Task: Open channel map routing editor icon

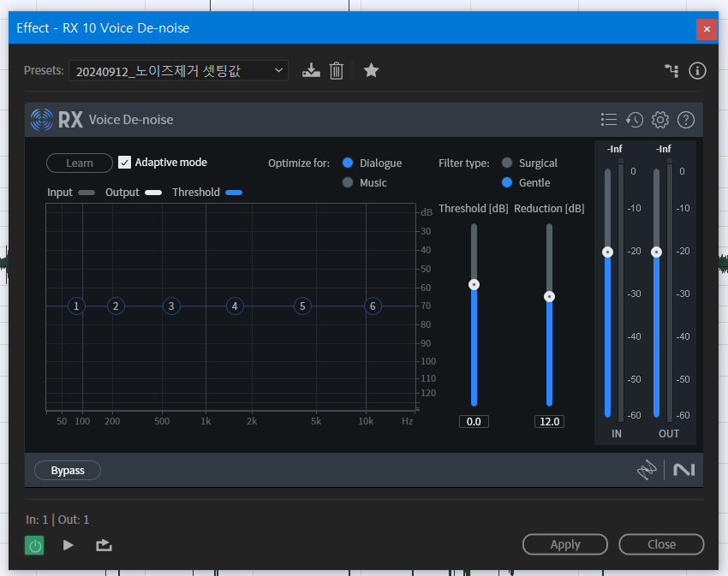Action: [671, 70]
